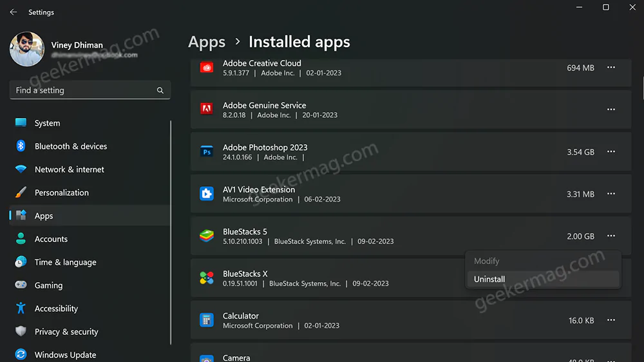Select the System sidebar label
This screenshot has width=644, height=362.
(47, 123)
